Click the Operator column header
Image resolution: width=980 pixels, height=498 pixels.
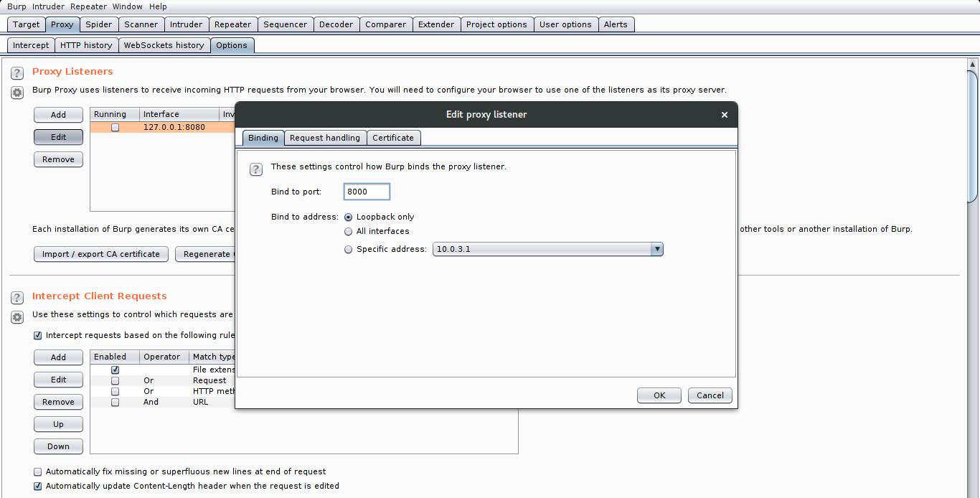(x=164, y=357)
